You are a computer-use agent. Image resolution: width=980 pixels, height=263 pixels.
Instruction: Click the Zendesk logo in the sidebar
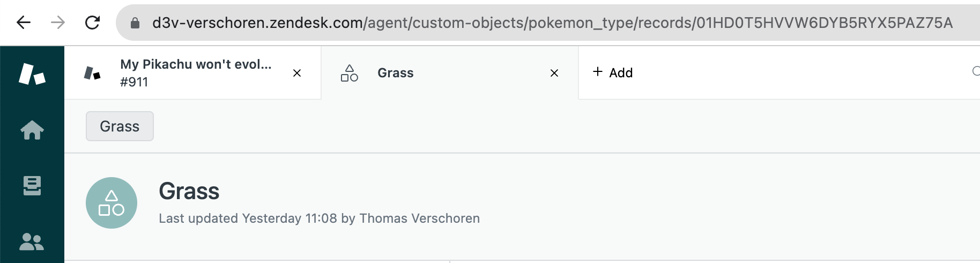(32, 74)
